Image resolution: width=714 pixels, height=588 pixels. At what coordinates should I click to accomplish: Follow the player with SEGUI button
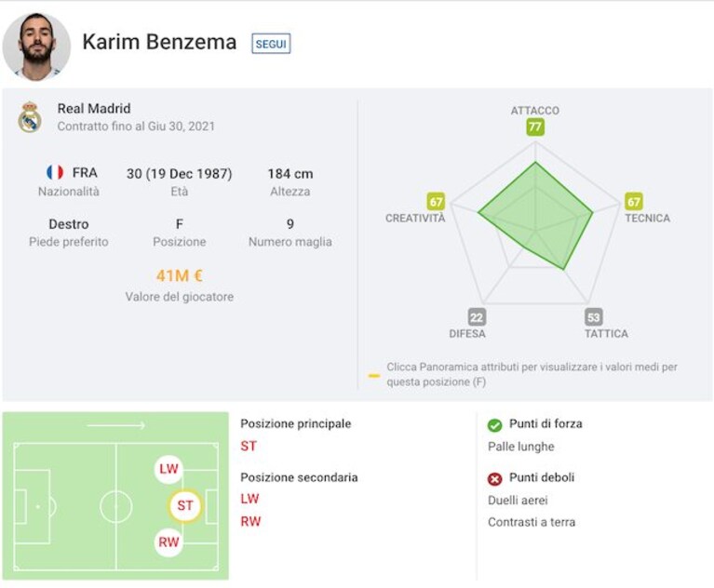tap(271, 44)
